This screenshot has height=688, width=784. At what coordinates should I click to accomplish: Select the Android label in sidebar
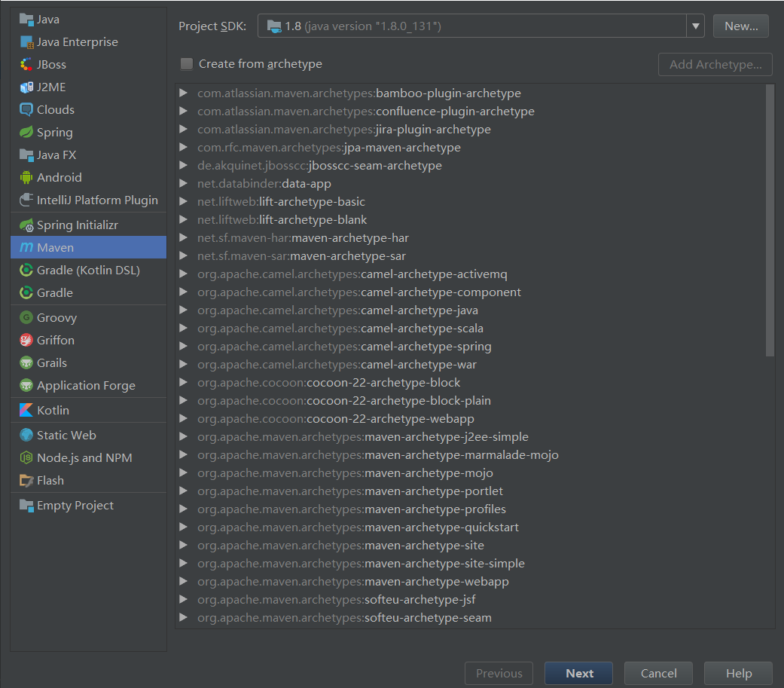point(59,177)
